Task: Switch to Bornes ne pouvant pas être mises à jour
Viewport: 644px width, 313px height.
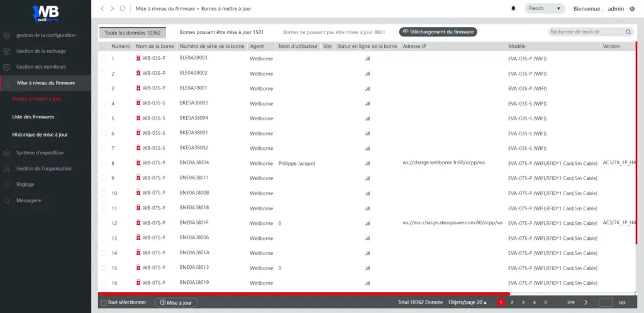Action: (334, 32)
